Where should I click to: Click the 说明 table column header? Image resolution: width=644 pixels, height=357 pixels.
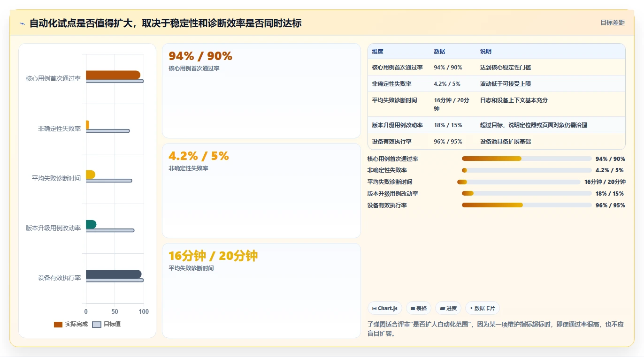point(486,52)
